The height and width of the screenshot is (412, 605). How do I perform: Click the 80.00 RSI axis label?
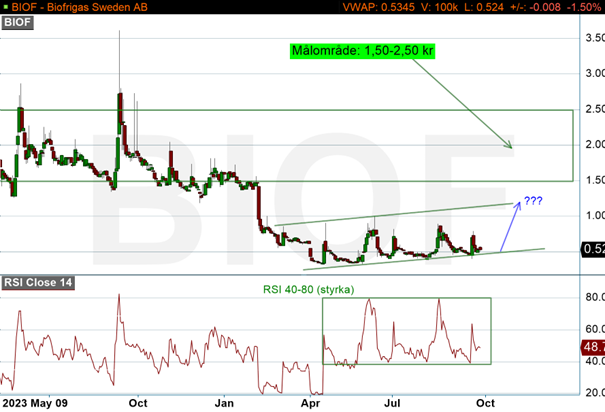click(x=593, y=297)
